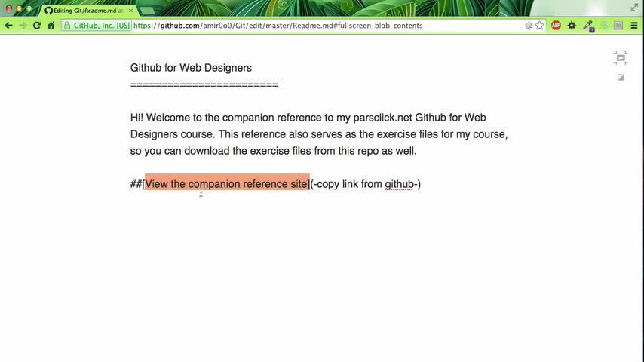This screenshot has width=644, height=362.
Task: Reload the current page
Action: (36, 26)
